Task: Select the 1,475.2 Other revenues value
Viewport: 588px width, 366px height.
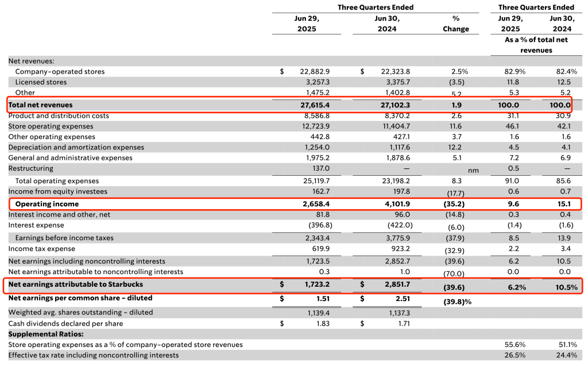Action: pyautogui.click(x=318, y=93)
